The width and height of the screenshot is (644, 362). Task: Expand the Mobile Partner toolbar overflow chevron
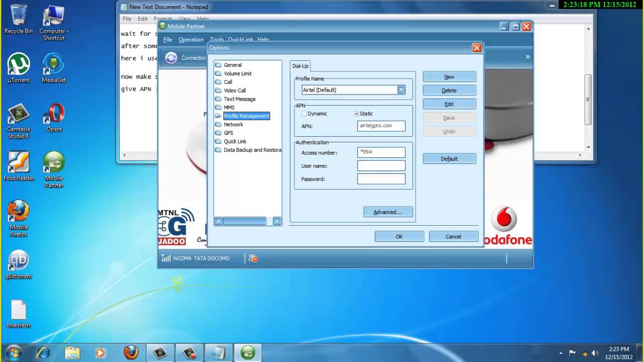tap(527, 57)
